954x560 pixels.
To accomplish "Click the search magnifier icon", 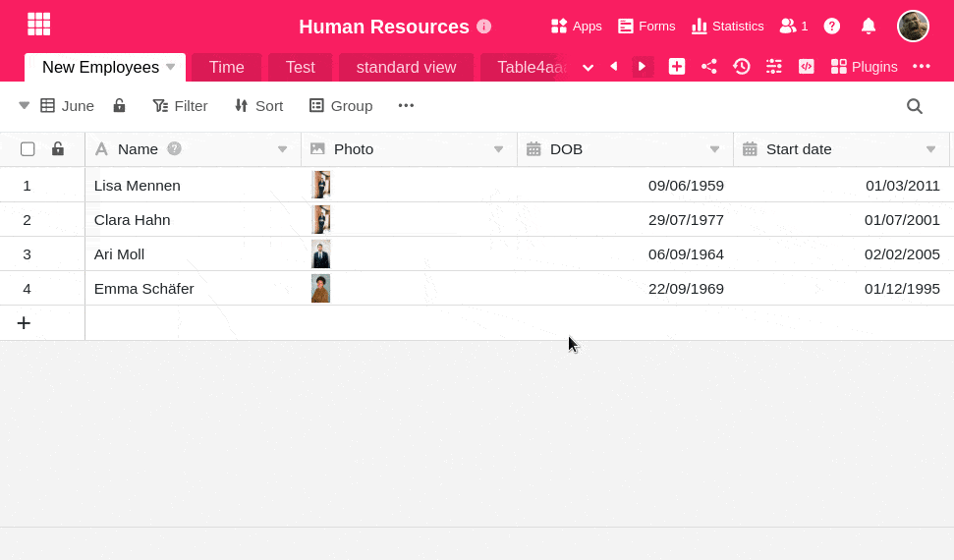I will [914, 106].
